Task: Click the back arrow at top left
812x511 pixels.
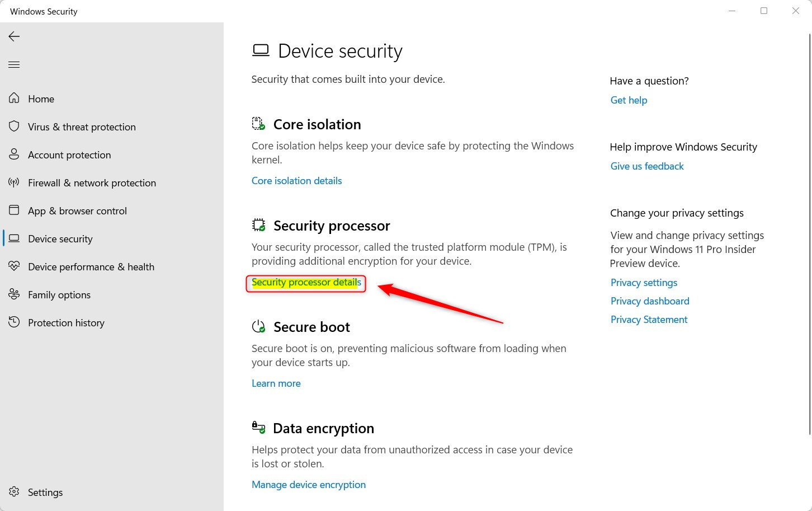Action: click(13, 36)
